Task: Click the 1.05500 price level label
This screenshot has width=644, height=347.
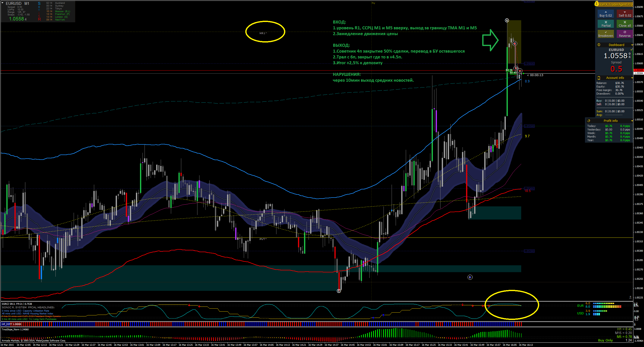Action: 529,126
